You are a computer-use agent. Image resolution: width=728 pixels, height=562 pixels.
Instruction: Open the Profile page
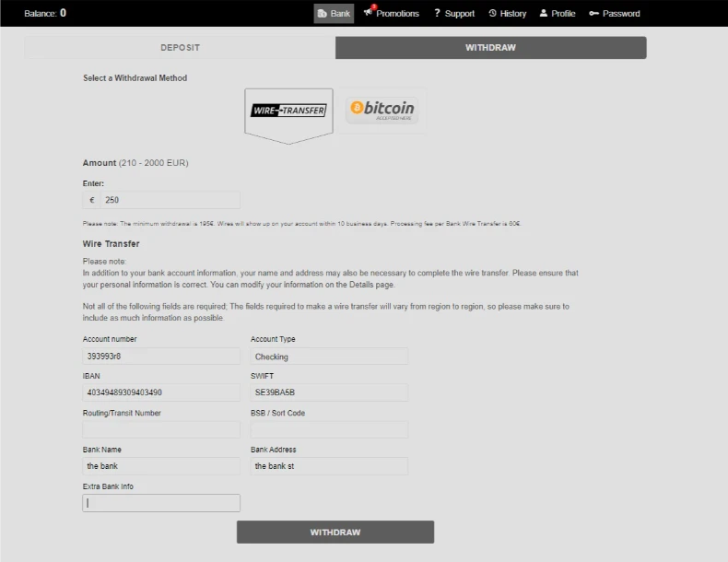[558, 14]
